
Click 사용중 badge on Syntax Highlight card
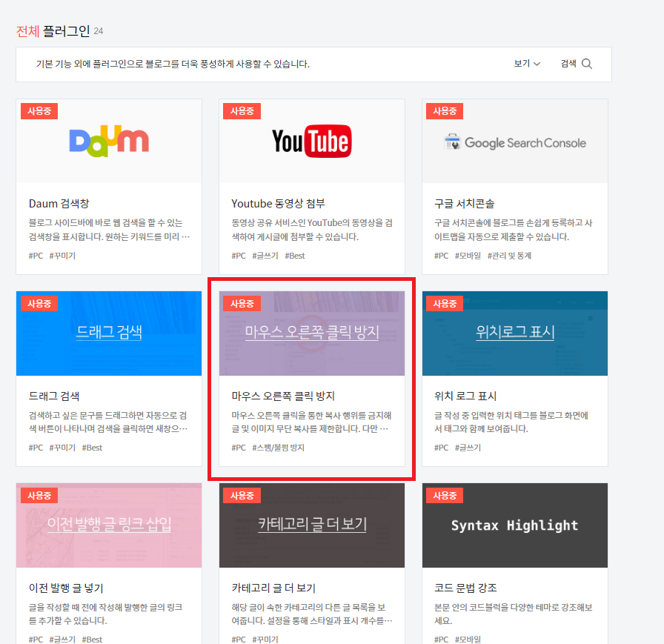(x=445, y=495)
